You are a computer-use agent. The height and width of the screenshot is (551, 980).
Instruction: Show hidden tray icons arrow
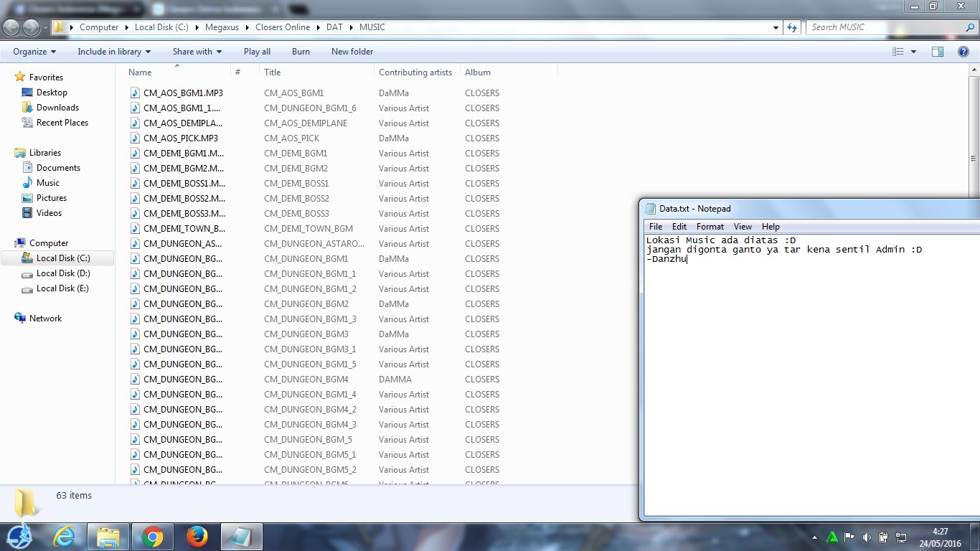coord(815,537)
